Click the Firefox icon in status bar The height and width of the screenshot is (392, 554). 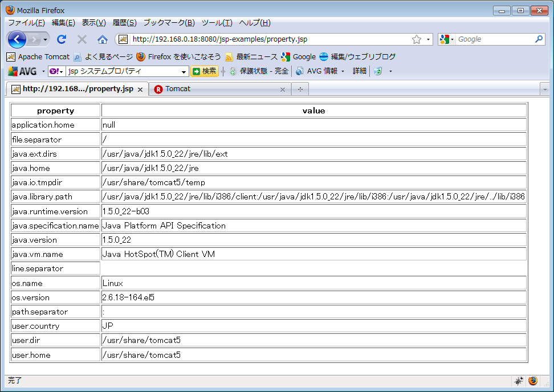(533, 381)
